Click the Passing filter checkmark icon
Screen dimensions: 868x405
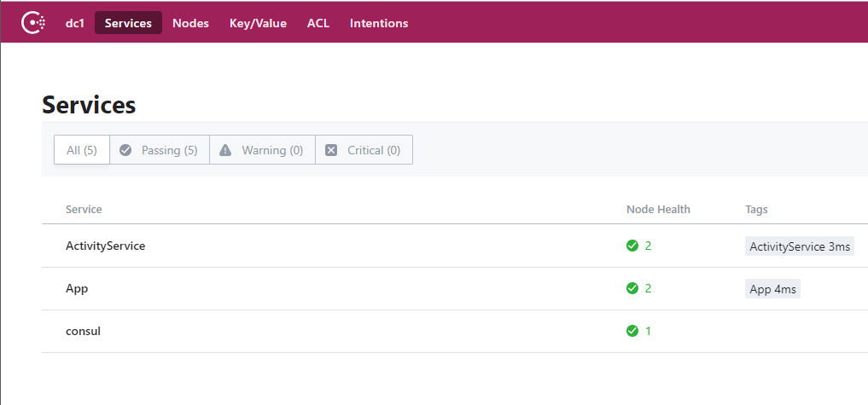[125, 150]
